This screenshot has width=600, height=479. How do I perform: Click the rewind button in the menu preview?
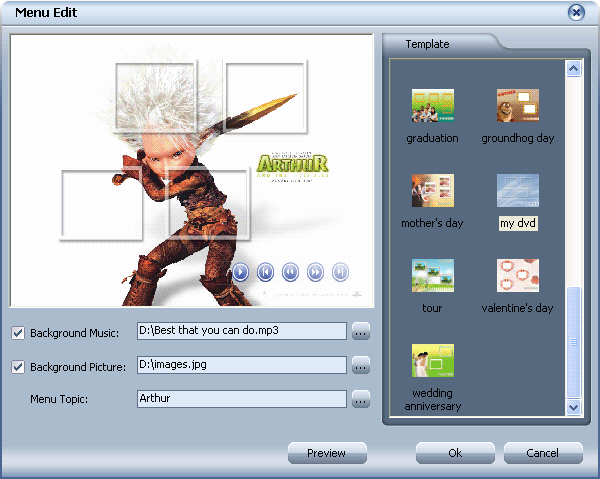tap(290, 272)
